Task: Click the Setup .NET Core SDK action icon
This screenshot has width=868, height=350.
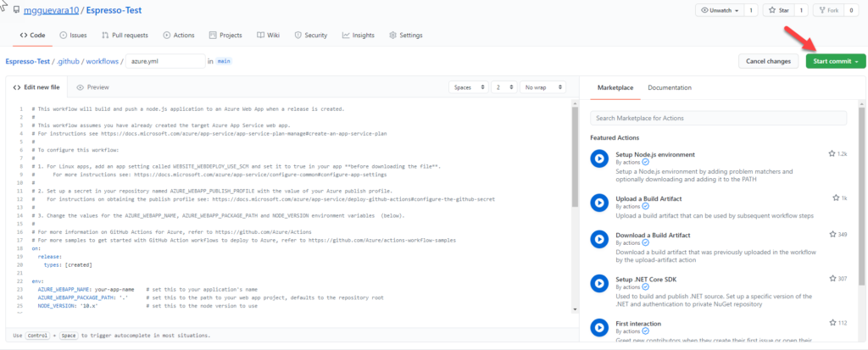Action: coord(599,283)
